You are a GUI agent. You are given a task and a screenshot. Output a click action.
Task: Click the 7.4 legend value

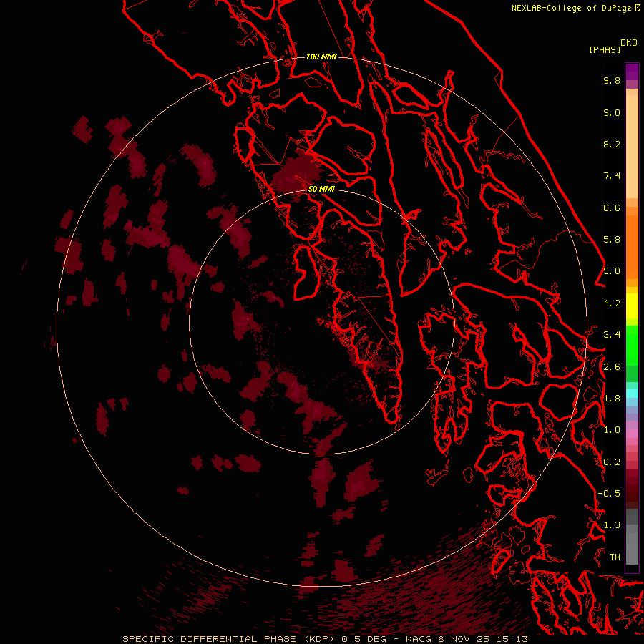612,176
